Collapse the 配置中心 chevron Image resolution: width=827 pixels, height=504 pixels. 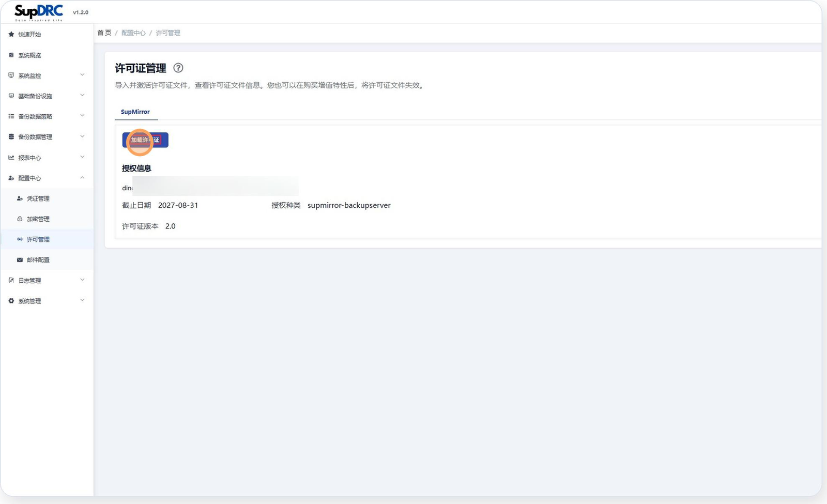(x=82, y=178)
